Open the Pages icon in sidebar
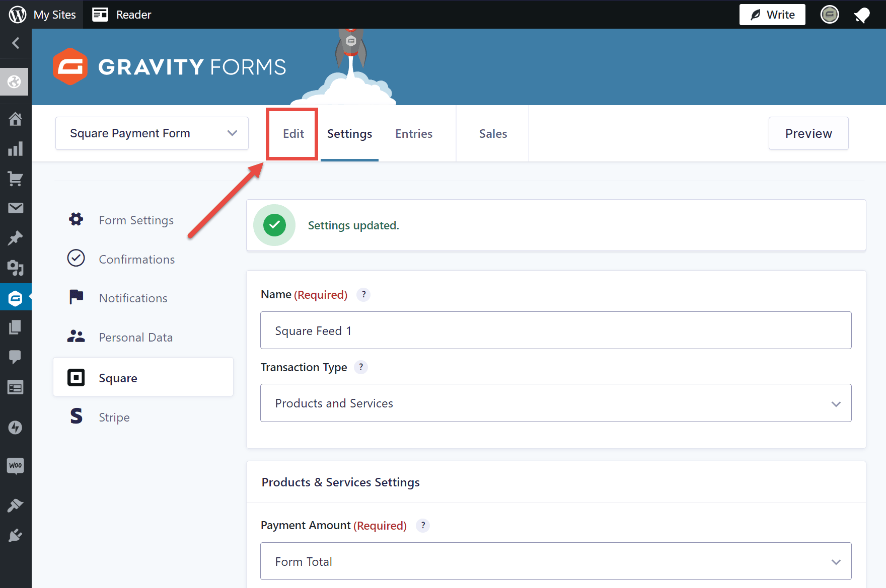The height and width of the screenshot is (588, 886). [x=15, y=327]
